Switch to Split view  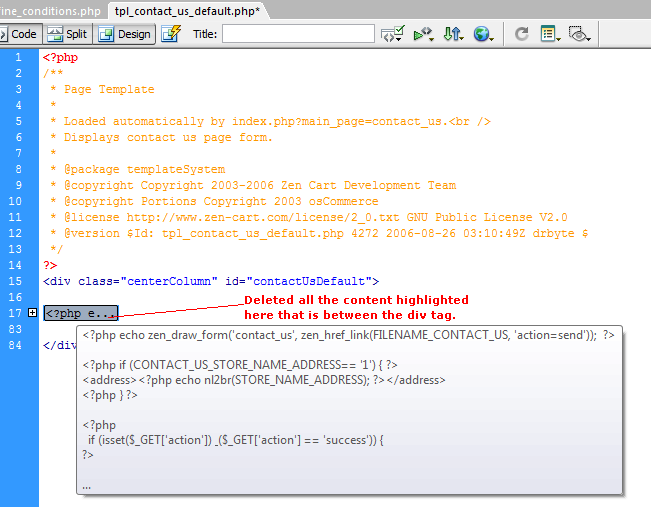click(67, 34)
